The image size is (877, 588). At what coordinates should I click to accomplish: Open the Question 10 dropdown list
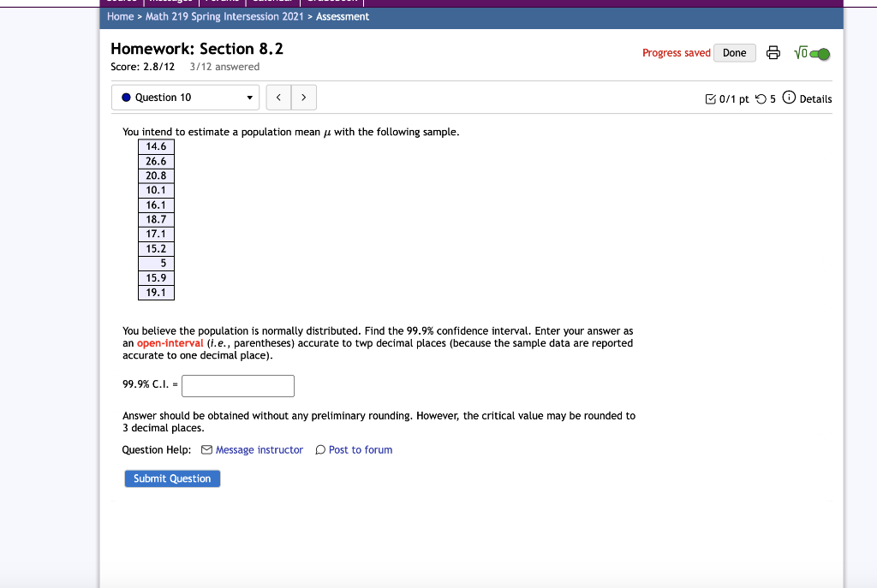(x=251, y=97)
